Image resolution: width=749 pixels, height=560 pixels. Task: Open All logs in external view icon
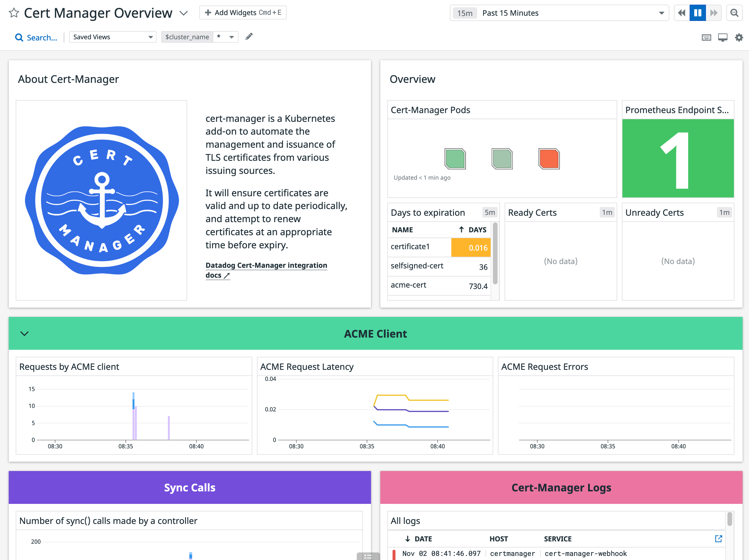click(718, 539)
